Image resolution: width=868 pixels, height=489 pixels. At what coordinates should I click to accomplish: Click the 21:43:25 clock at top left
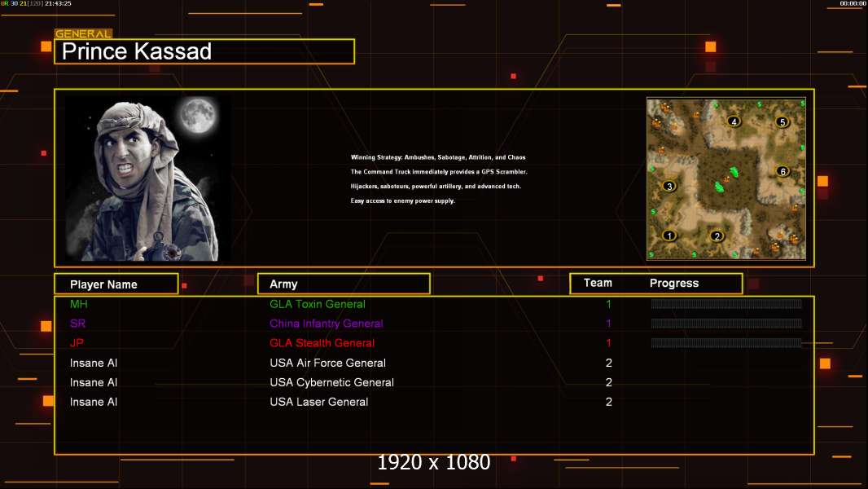58,3
